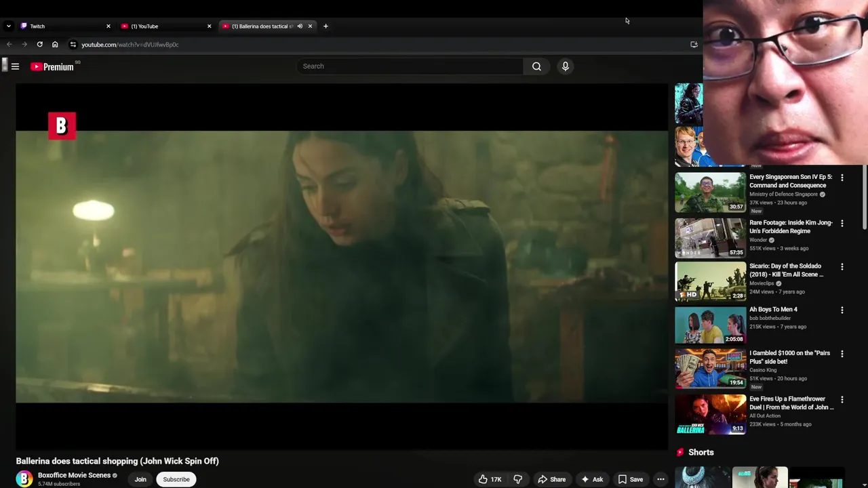The width and height of the screenshot is (868, 488).
Task: Select the Ballerina video tab
Action: tap(263, 26)
